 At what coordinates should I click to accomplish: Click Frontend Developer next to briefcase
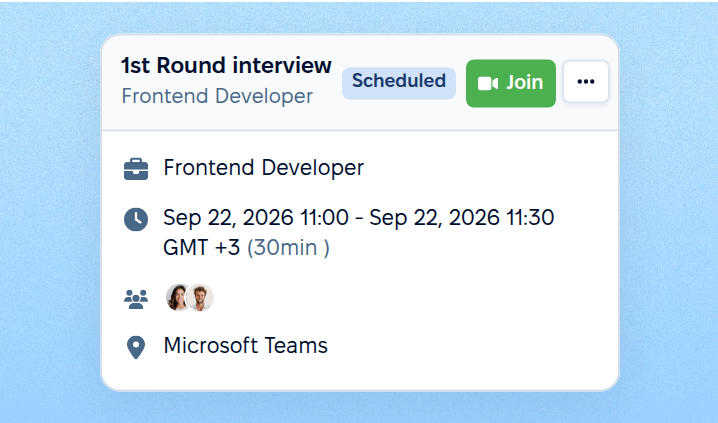click(x=264, y=168)
